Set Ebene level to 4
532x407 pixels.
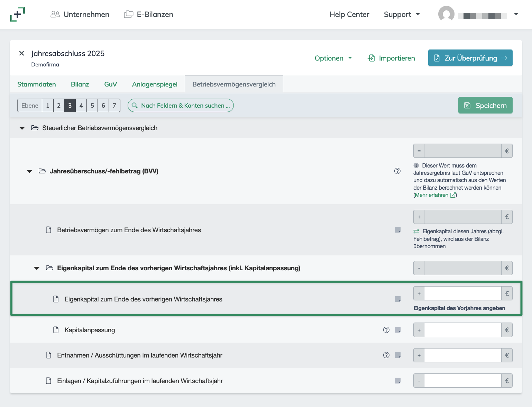pos(81,106)
